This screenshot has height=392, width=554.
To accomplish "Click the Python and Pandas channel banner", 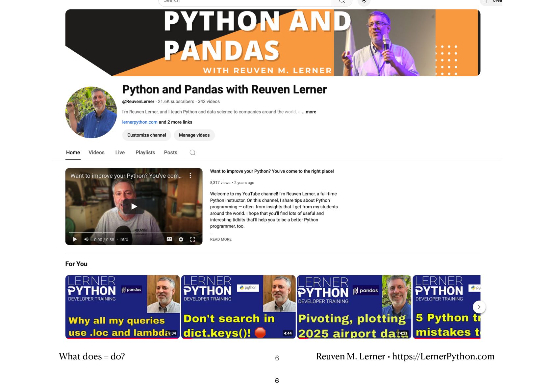I will [273, 43].
